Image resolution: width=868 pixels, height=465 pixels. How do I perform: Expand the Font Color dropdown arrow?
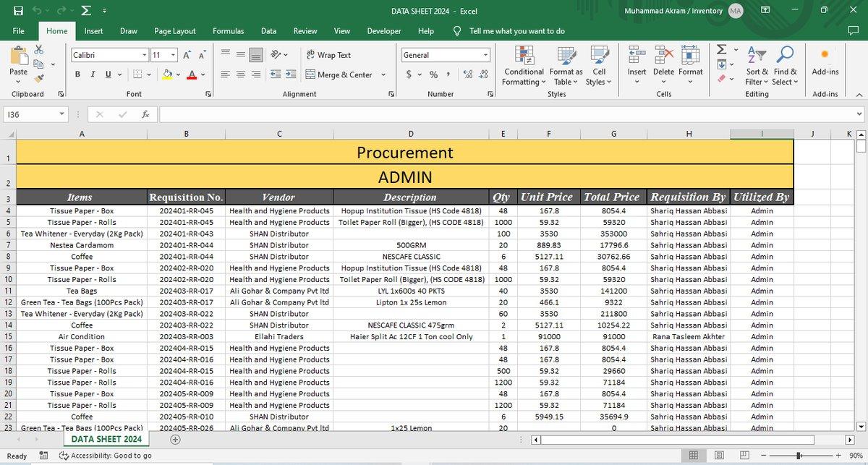203,74
